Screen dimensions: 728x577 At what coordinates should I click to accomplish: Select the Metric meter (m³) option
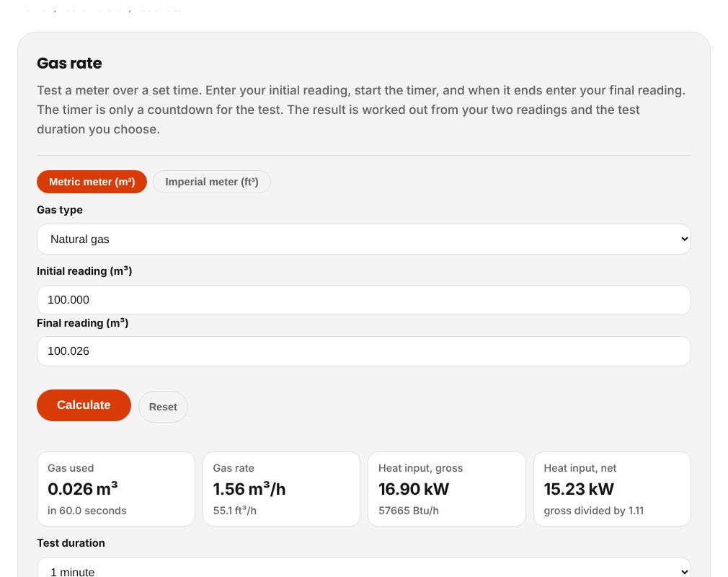(x=92, y=182)
